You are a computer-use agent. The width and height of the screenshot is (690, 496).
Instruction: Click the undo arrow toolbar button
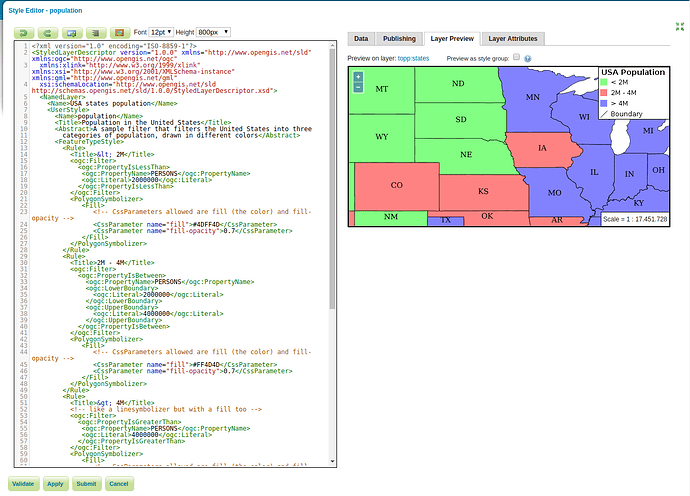tap(24, 33)
